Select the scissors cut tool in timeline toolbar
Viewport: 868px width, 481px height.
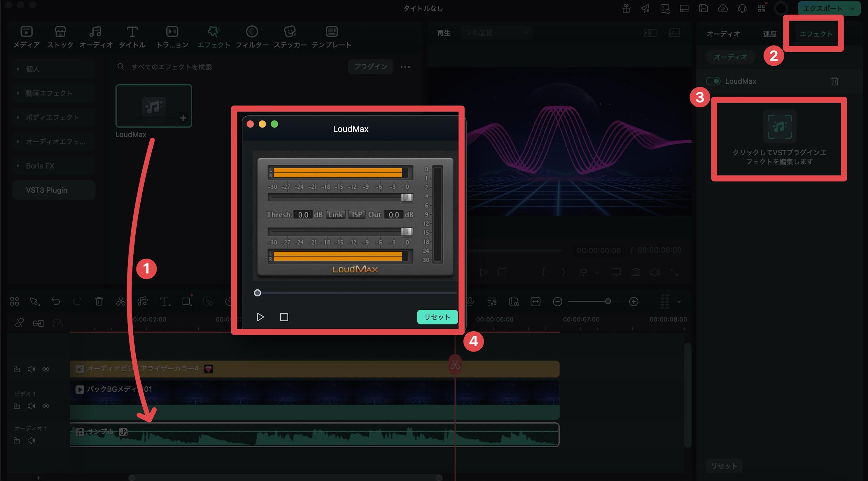(x=120, y=301)
